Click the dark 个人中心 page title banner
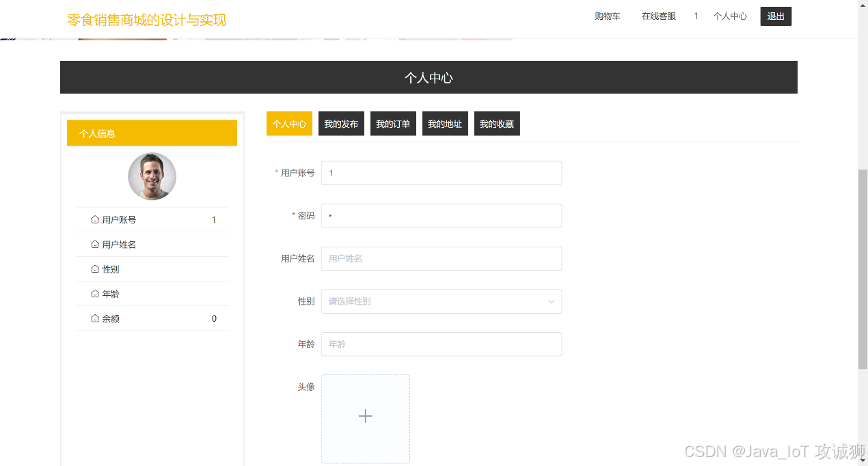Image resolution: width=868 pixels, height=466 pixels. [x=429, y=77]
